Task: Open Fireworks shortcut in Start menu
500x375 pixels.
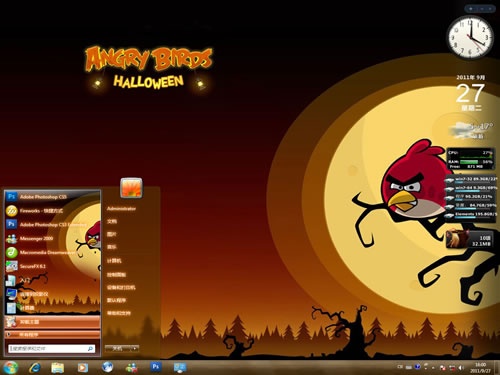Action: pyautogui.click(x=52, y=211)
